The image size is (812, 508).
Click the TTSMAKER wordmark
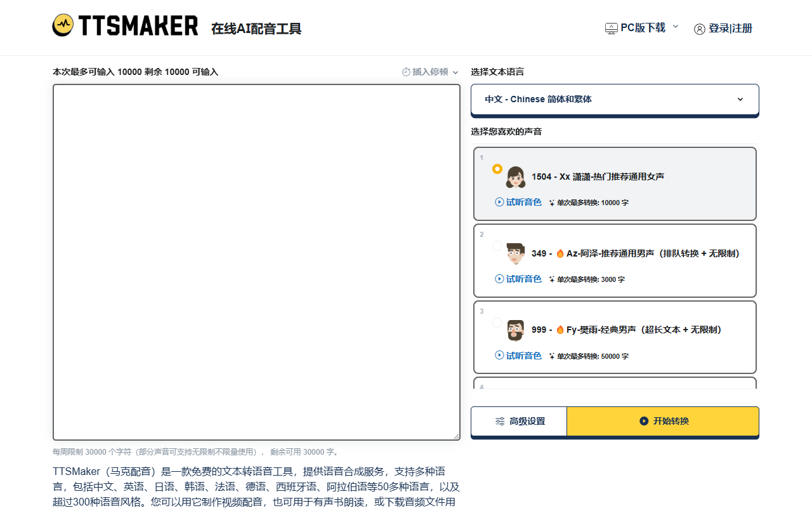click(x=138, y=25)
